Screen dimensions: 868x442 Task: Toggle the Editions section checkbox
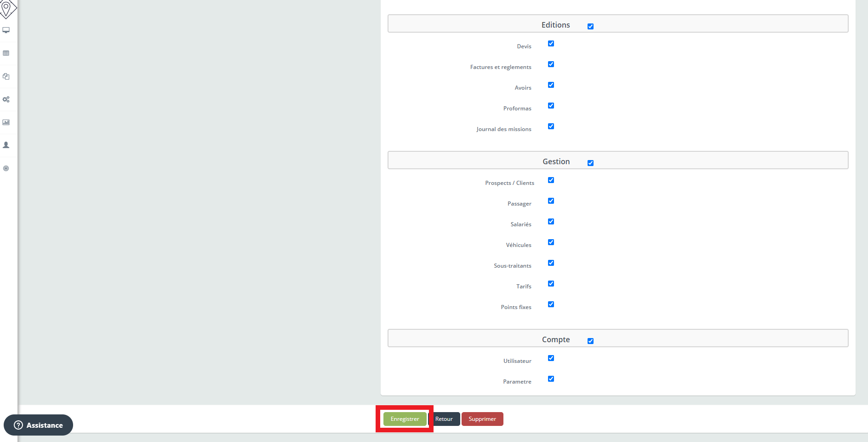pyautogui.click(x=590, y=27)
